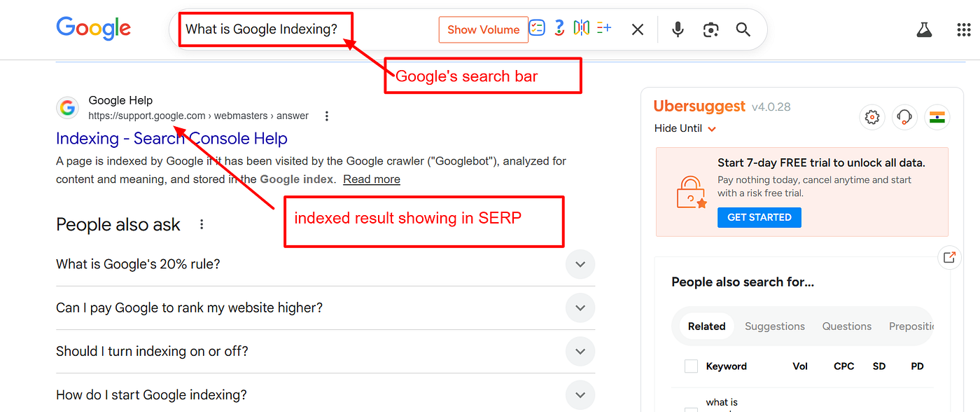The image size is (980, 412).
Task: Click the Google logo
Action: point(93,28)
